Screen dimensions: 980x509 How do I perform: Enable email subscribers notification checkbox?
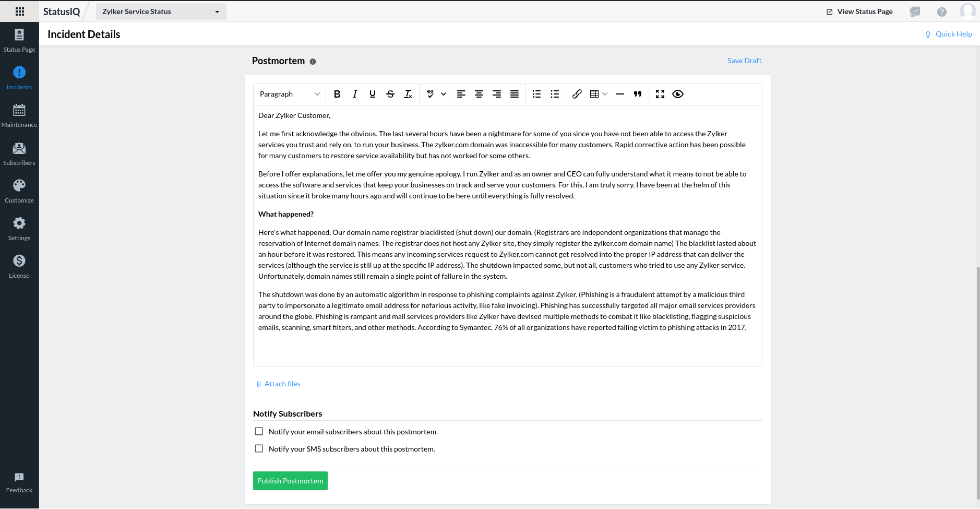point(259,431)
